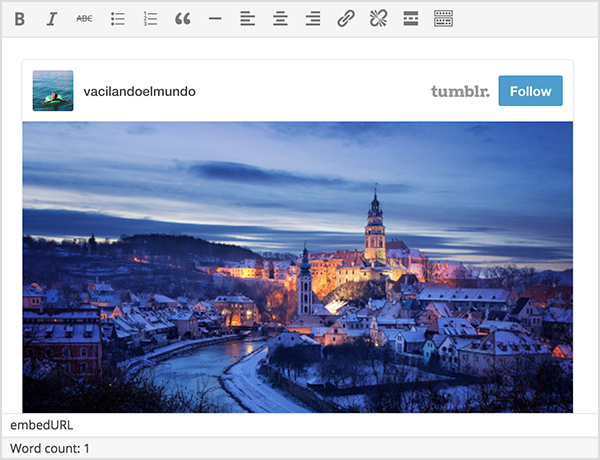The image size is (600, 460).
Task: Select the embedded snowy town photo
Action: click(x=297, y=267)
